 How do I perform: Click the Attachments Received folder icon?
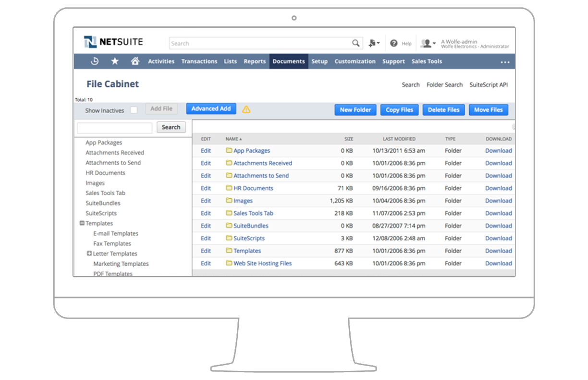point(229,163)
